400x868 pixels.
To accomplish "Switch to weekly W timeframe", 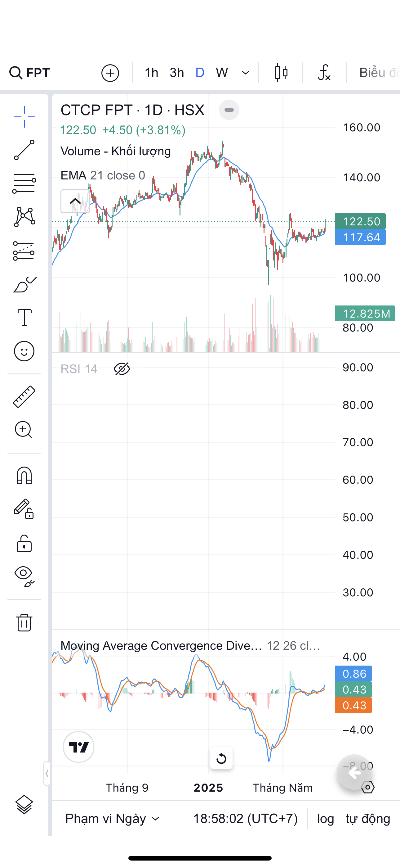I will (x=222, y=72).
